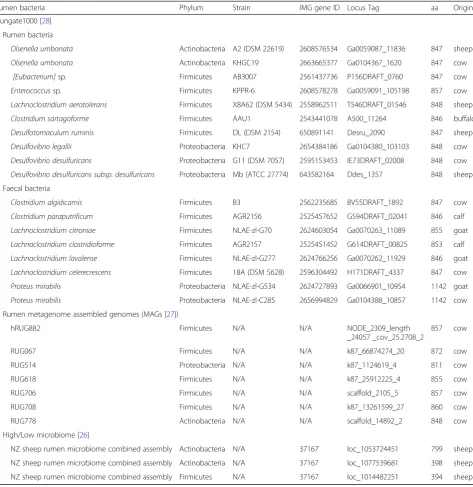Open citation link 28 beside Hungate1000
Viewport: 473px width, 487px height.
[46, 21]
